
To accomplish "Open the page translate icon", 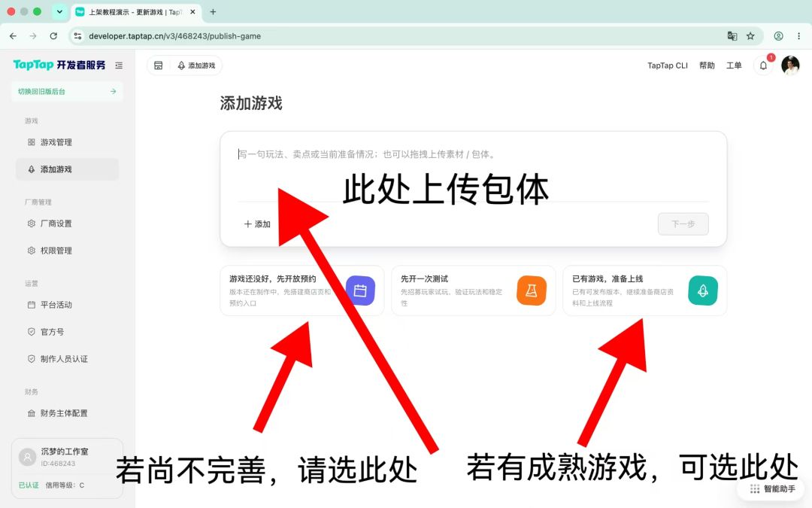I will 732,36.
